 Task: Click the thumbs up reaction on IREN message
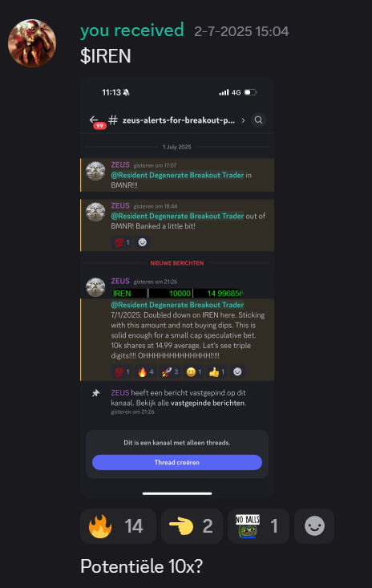(x=217, y=372)
